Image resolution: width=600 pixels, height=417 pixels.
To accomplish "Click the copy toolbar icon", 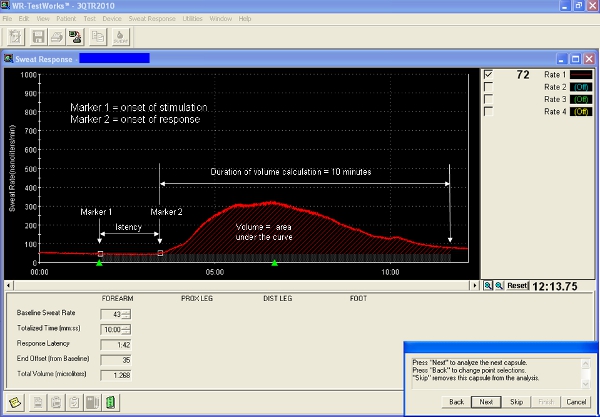I will click(x=99, y=36).
